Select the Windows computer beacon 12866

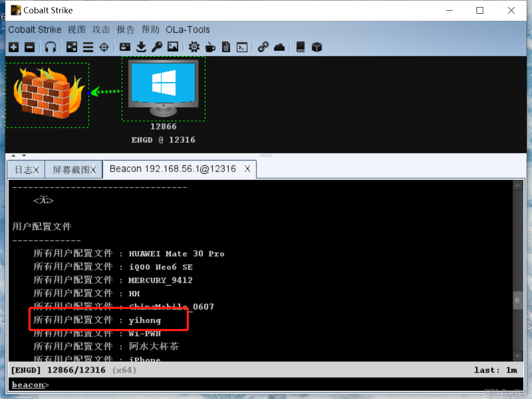click(x=164, y=89)
